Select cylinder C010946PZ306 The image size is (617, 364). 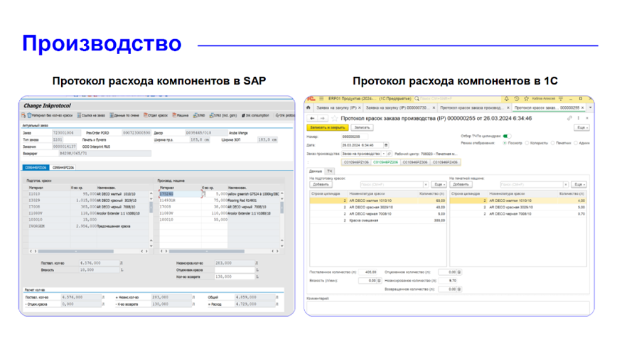pos(415,162)
